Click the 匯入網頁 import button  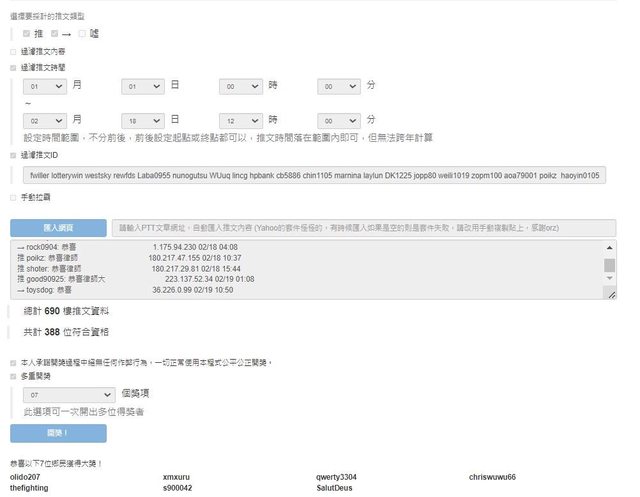pos(57,227)
